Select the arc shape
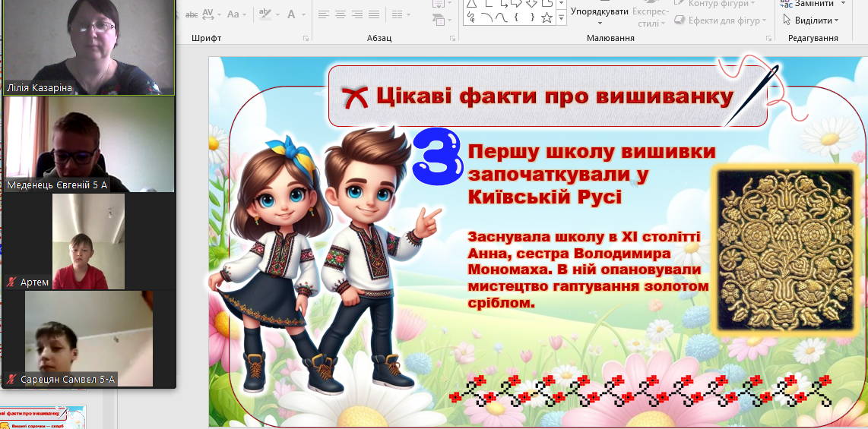Screen dimensions: 868x429 pos(486,17)
